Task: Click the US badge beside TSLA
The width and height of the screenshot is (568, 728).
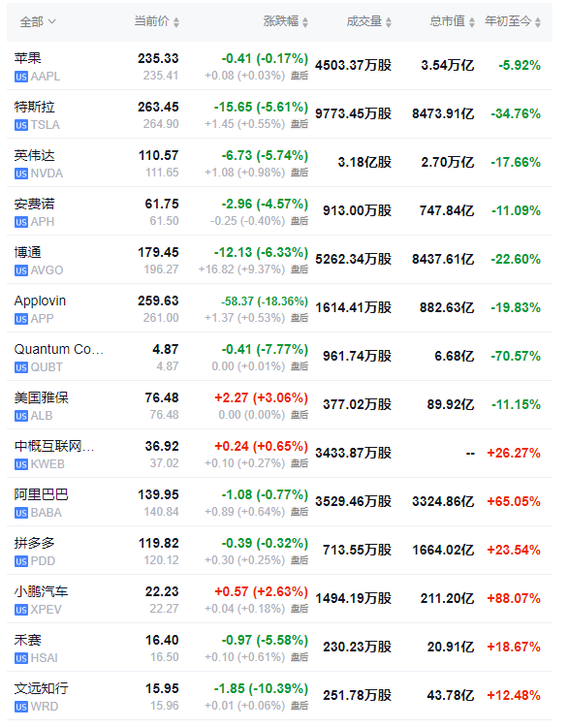Action: click(x=21, y=125)
